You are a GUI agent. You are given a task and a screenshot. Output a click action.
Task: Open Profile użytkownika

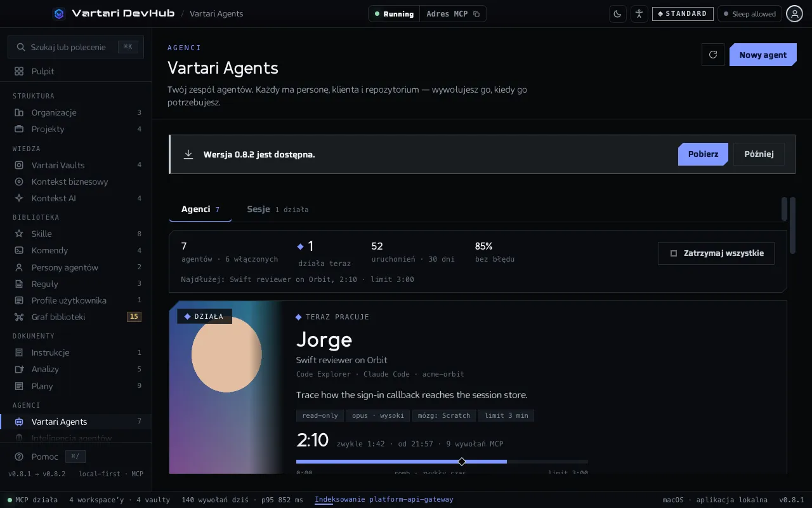(x=76, y=300)
